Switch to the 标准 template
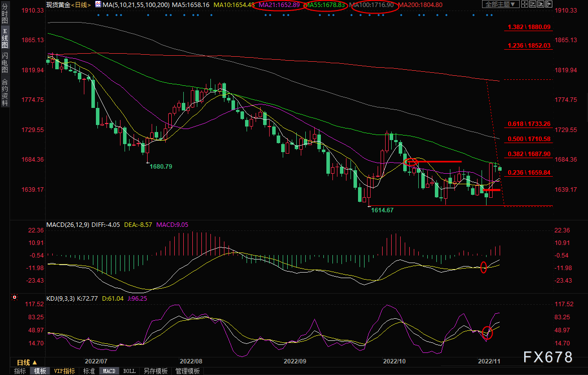 click(89, 371)
